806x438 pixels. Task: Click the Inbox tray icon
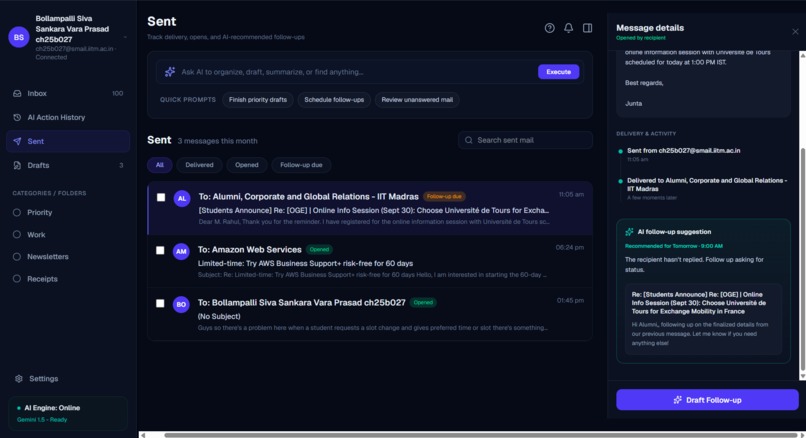17,94
